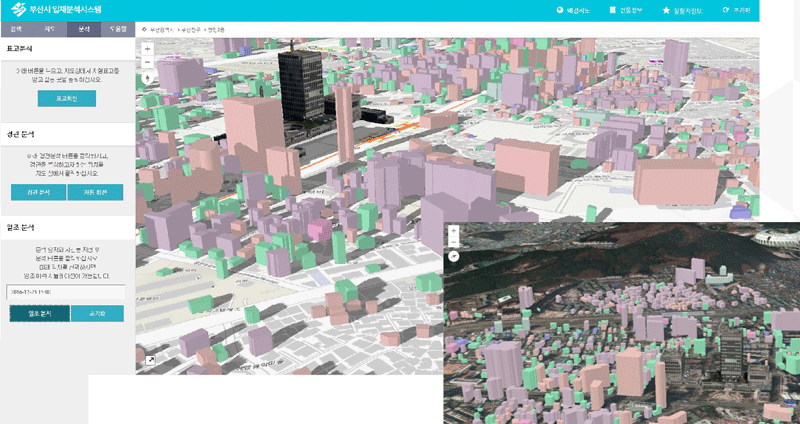800x424 pixels.
Task: Zoom out on the main 3D map
Action: pos(148,61)
